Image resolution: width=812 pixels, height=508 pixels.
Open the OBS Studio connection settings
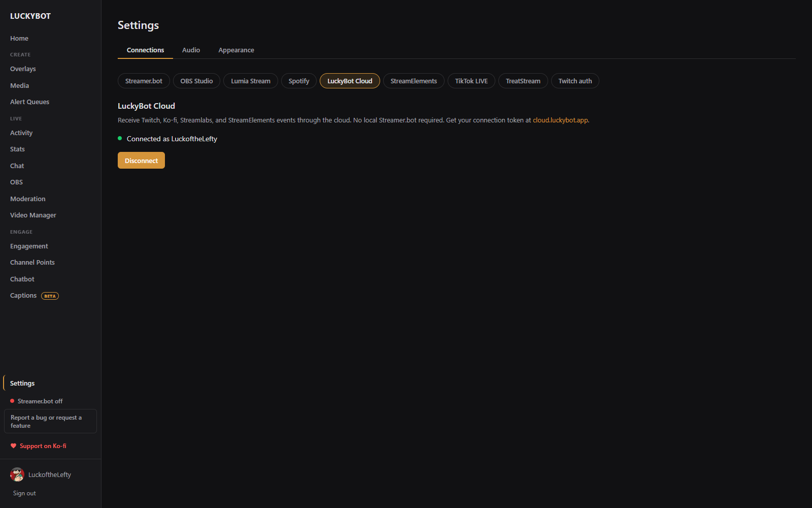pos(196,81)
